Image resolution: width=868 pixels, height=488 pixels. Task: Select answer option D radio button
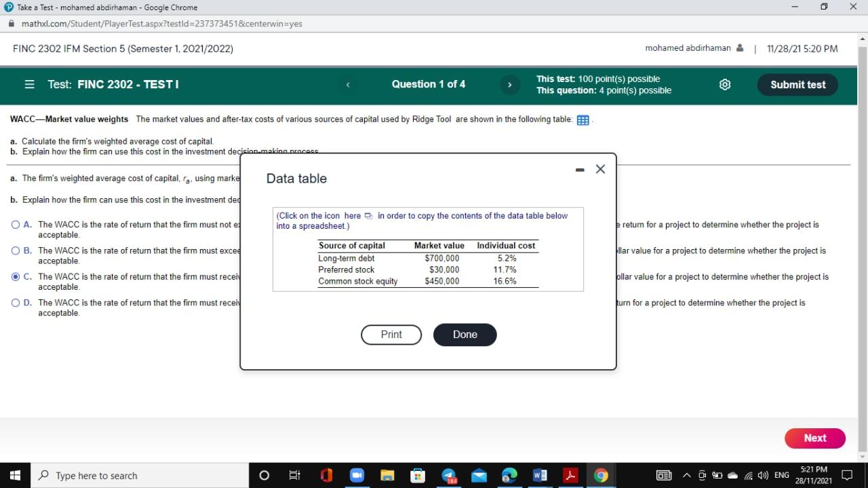pyautogui.click(x=16, y=303)
